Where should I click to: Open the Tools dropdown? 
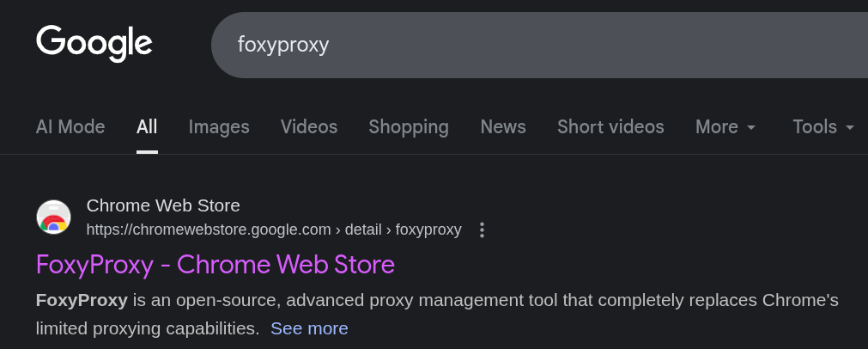(x=823, y=127)
